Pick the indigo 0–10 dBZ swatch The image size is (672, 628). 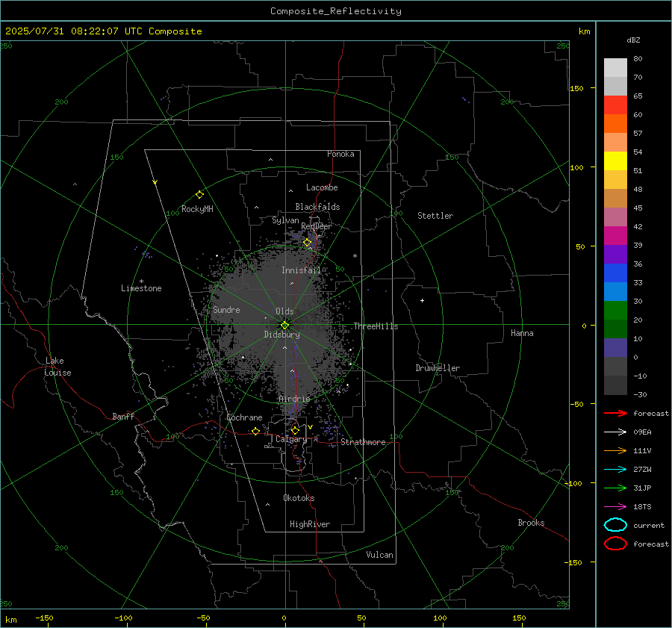pyautogui.click(x=615, y=348)
